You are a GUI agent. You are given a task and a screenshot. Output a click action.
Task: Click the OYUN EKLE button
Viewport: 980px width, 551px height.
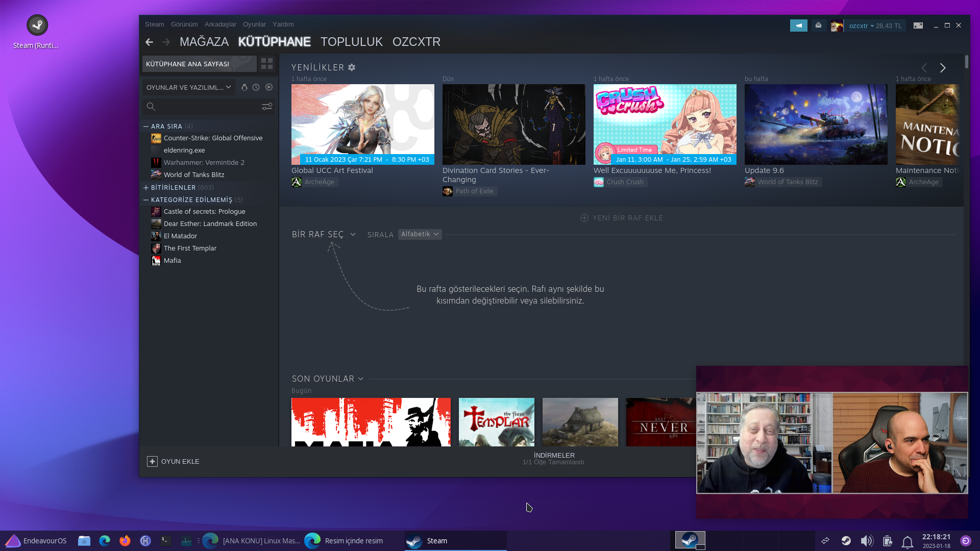coord(173,461)
